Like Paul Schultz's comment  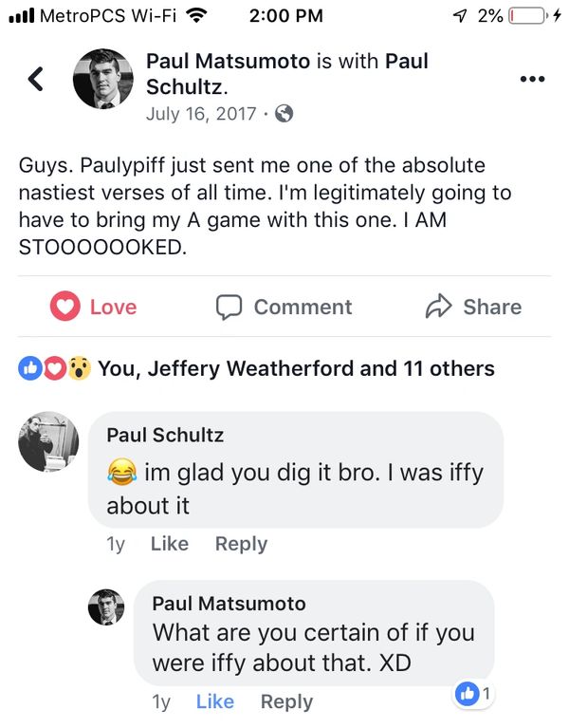click(x=170, y=544)
